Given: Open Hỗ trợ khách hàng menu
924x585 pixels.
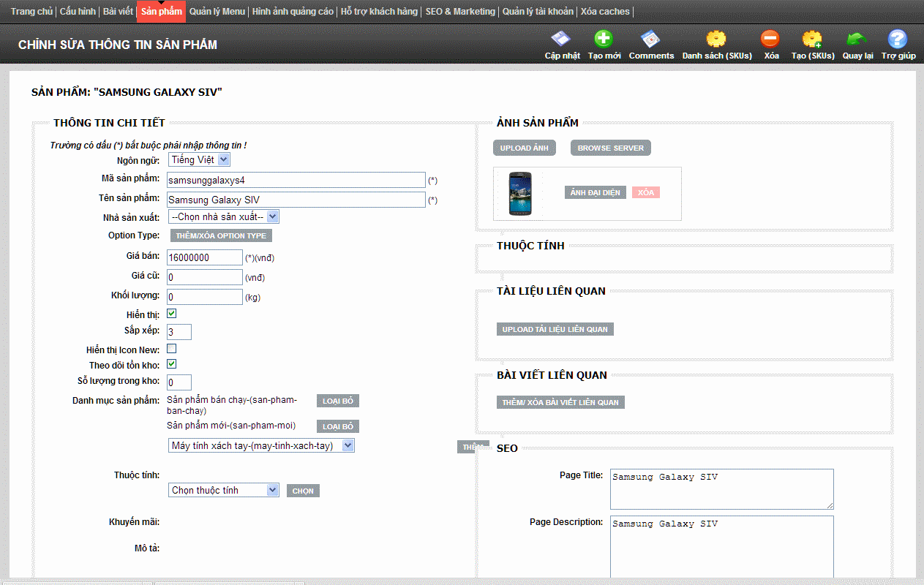Looking at the screenshot, I should click(379, 12).
